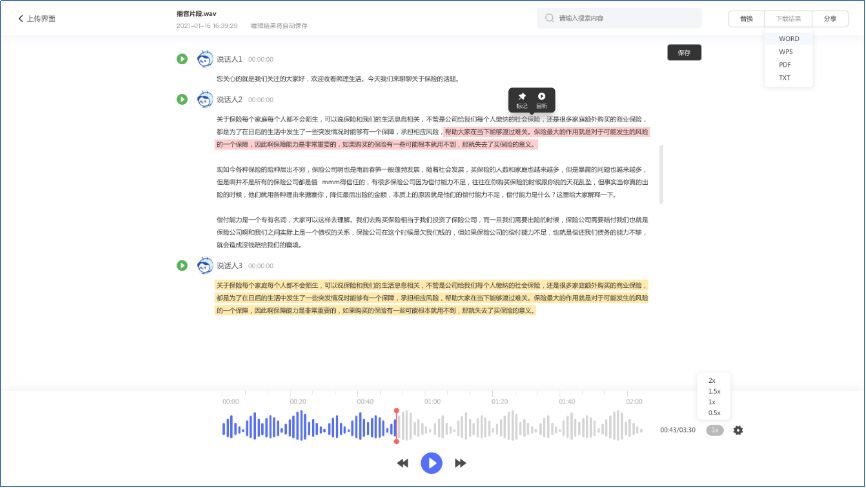Click the dark 保存 save button
The image size is (866, 488).
(684, 52)
